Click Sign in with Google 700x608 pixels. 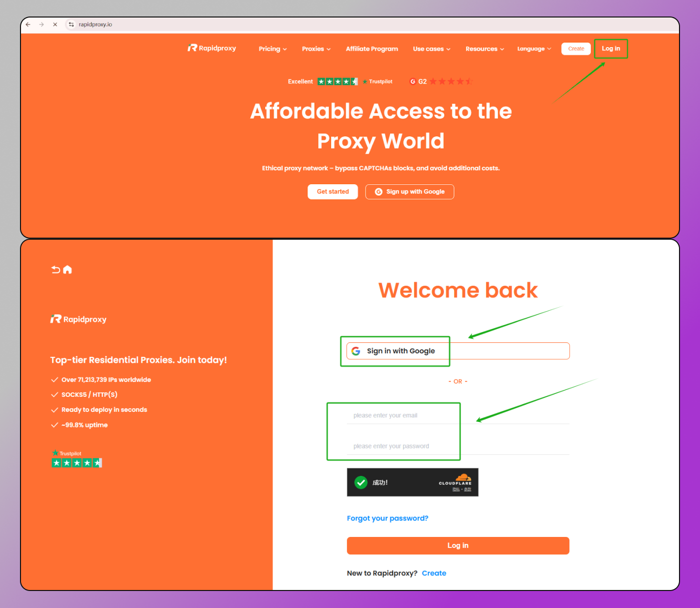tap(457, 351)
